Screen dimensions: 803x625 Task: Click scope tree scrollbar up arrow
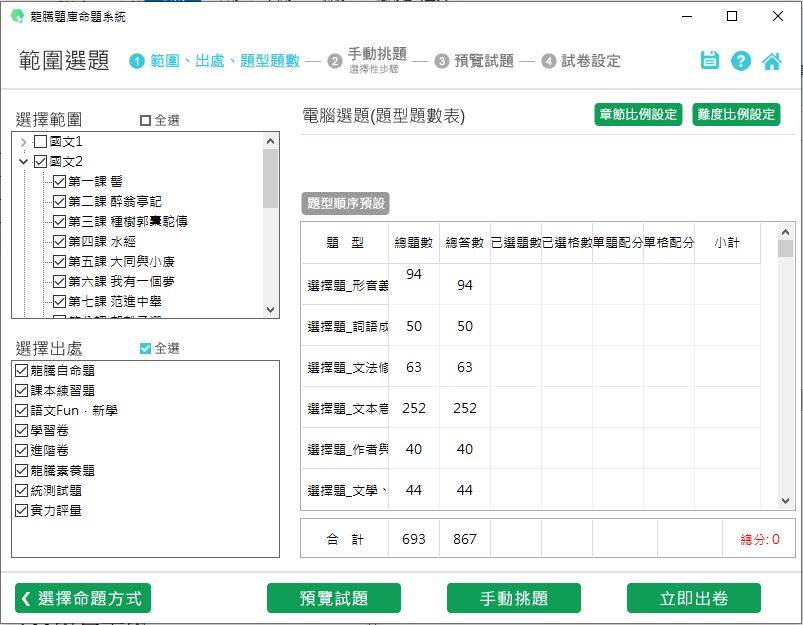(x=270, y=140)
